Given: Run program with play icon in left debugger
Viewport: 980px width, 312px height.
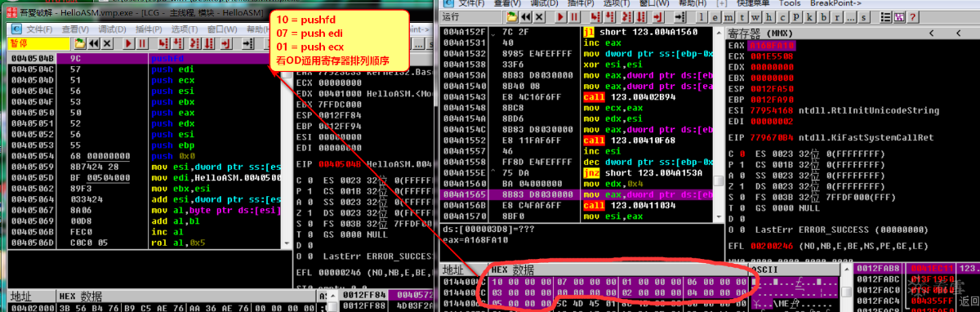Looking at the screenshot, I should click(x=128, y=43).
